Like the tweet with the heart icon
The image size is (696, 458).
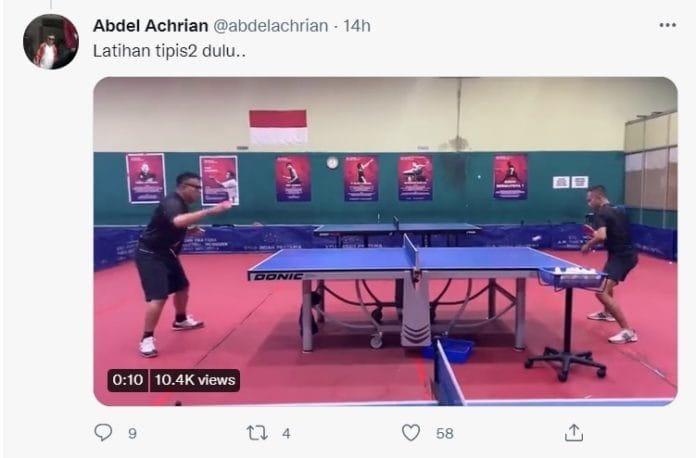pyautogui.click(x=411, y=433)
